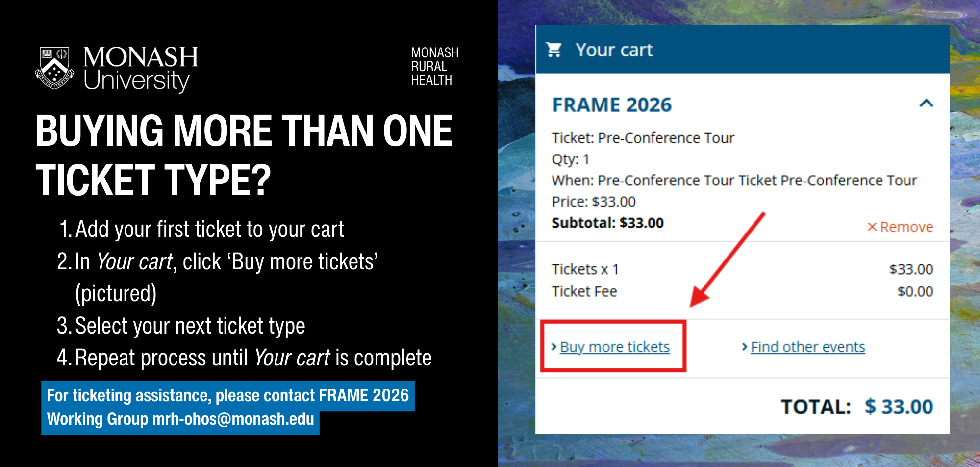
Task: Click the Ticket Fee $0.00 amount
Action: pyautogui.click(x=915, y=291)
